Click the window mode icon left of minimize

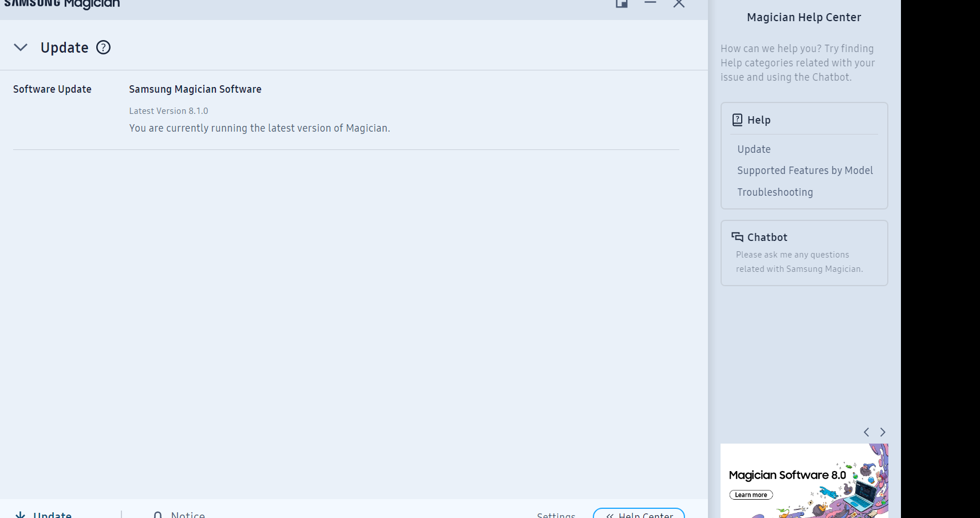(621, 3)
